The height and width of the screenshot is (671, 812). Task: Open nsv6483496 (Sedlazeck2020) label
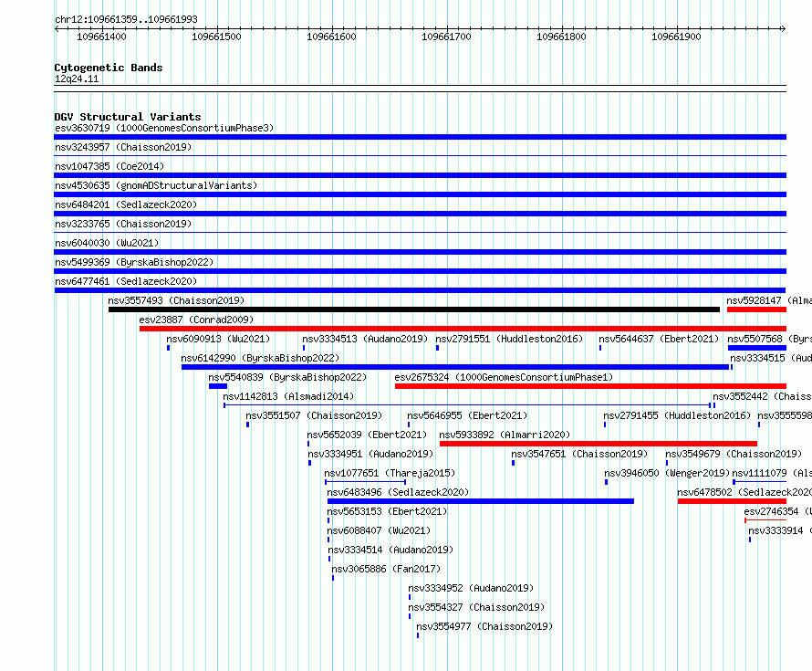tap(398, 492)
